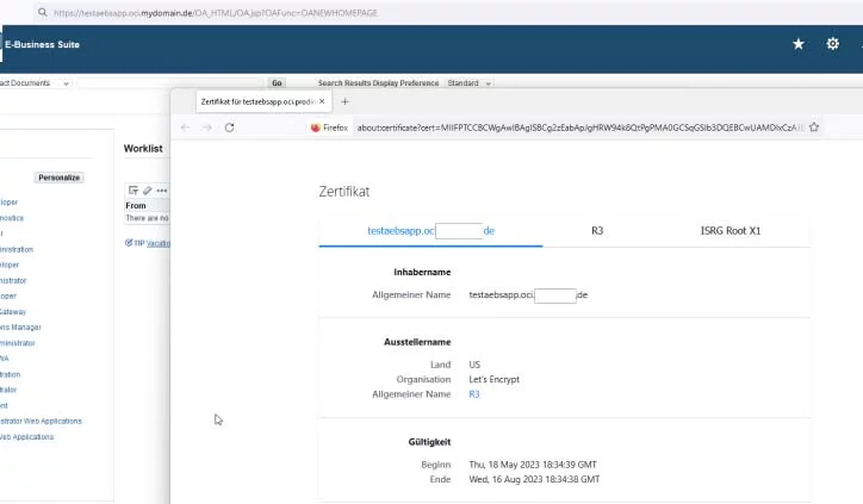Open the Gateway navigation link
863x504 pixels.
[x=13, y=312]
